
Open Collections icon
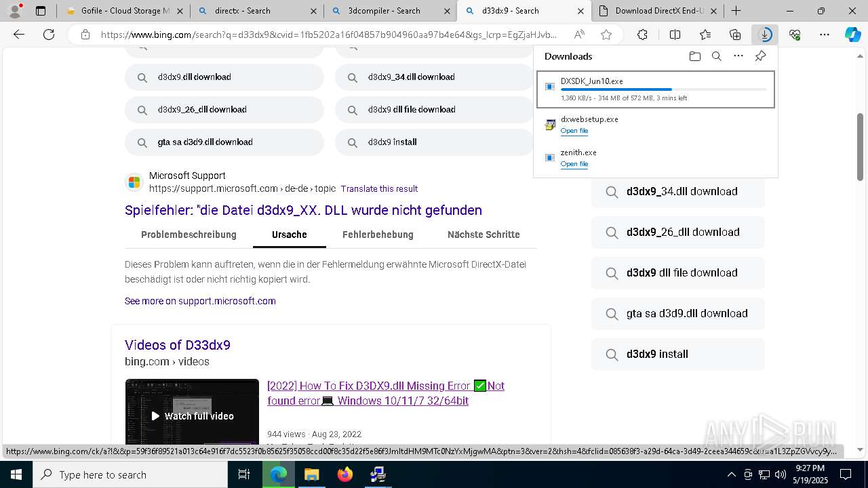click(735, 35)
